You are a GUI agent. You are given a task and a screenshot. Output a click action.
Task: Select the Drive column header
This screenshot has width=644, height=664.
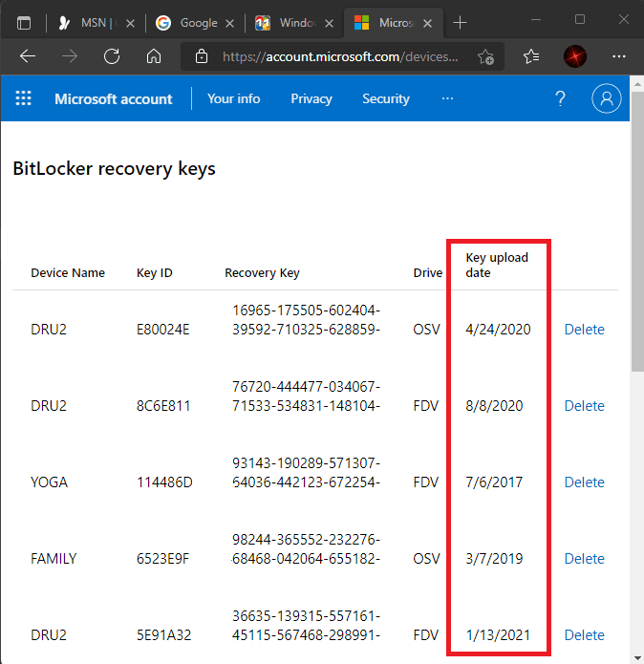(x=428, y=272)
